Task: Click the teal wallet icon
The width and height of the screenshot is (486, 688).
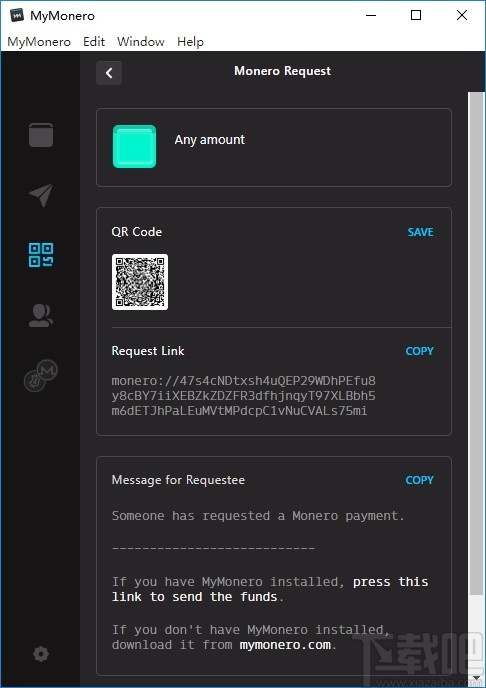Action: click(134, 147)
